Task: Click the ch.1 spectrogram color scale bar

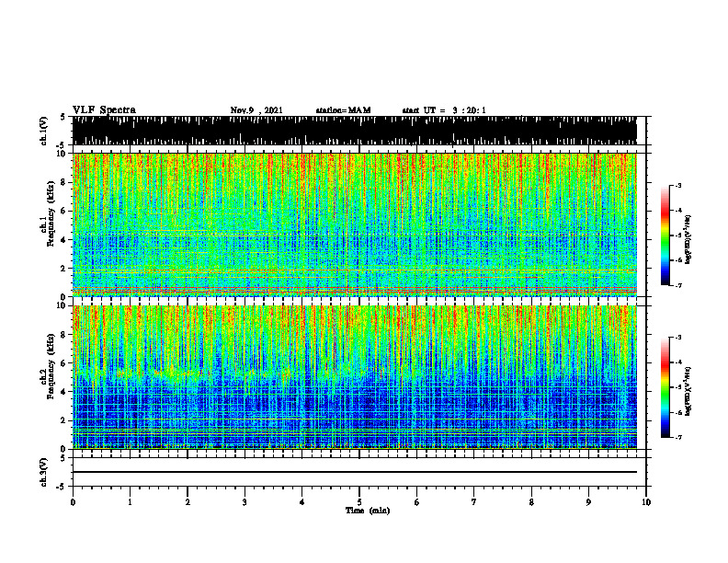Action: tap(665, 236)
